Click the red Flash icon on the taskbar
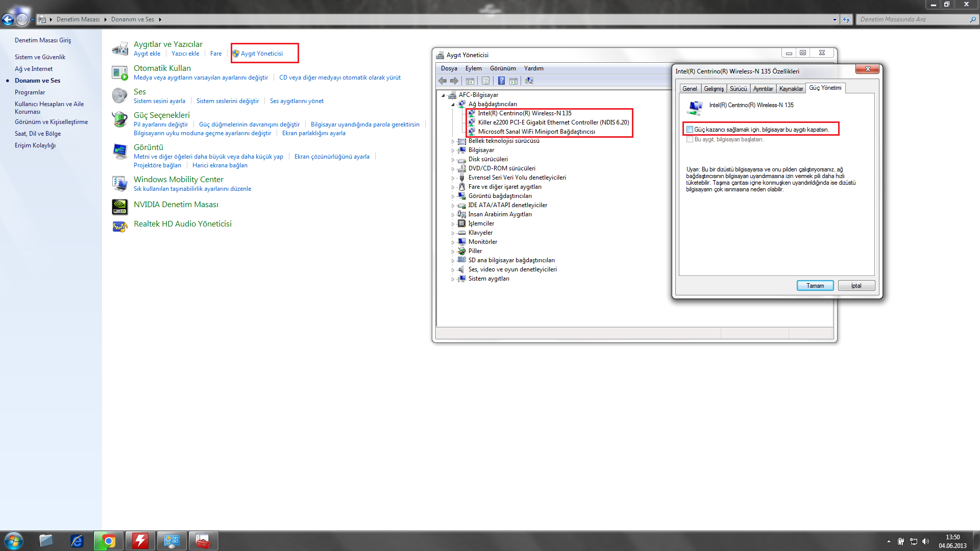Image resolution: width=980 pixels, height=551 pixels. point(140,541)
